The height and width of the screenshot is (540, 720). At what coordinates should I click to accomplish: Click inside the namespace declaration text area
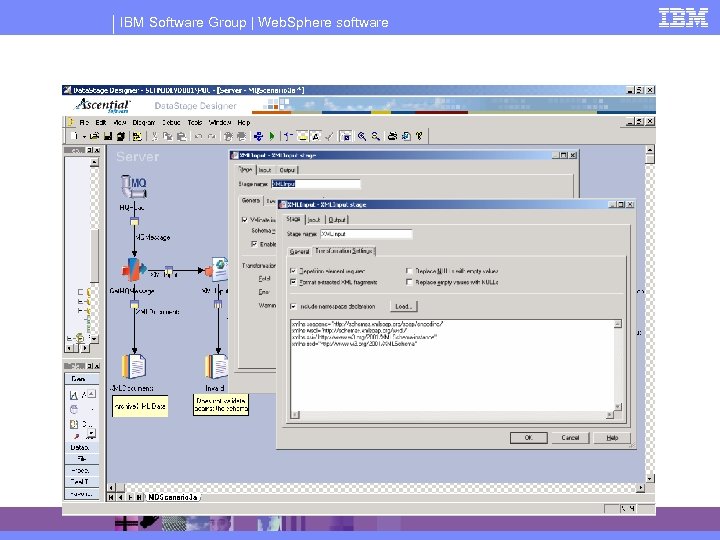coord(452,366)
